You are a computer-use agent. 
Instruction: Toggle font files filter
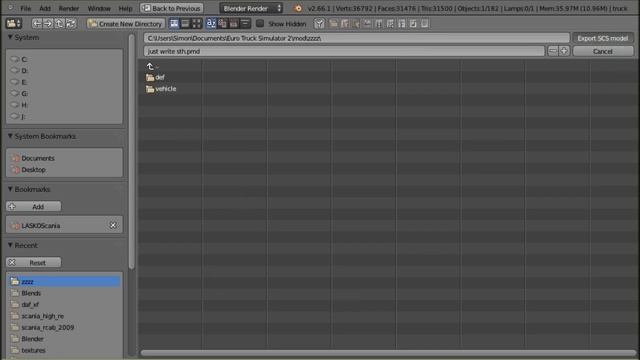point(402,24)
